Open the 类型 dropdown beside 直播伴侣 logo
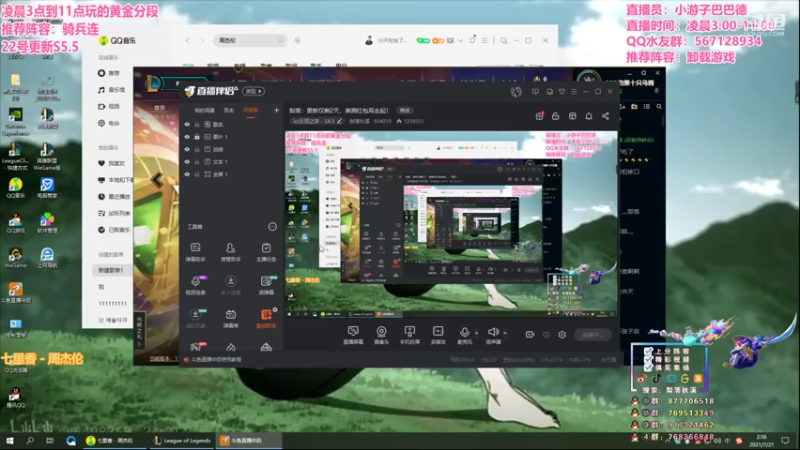The width and height of the screenshot is (800, 450). pos(254,91)
